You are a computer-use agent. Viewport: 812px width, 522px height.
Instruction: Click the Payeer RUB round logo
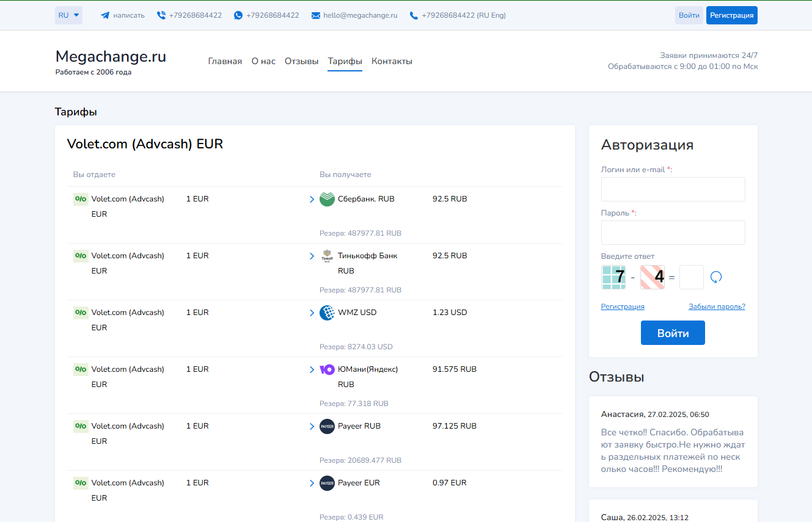327,426
